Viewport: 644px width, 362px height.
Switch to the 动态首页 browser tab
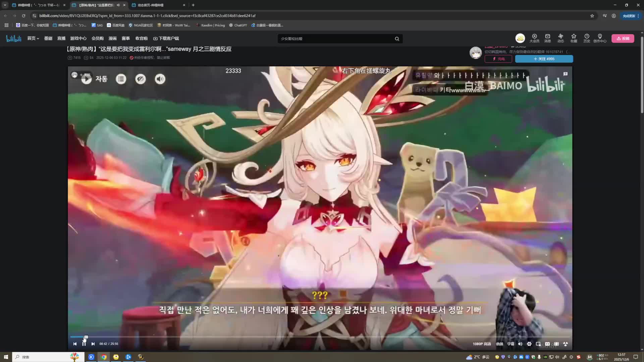point(151,5)
